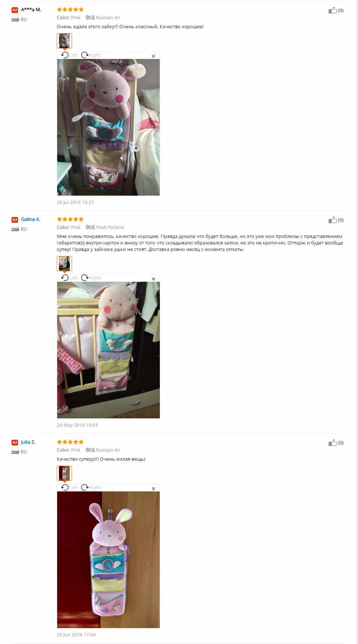Select Julia Z.'s small review thumbnail
The width and height of the screenshot is (358, 644).
[64, 473]
